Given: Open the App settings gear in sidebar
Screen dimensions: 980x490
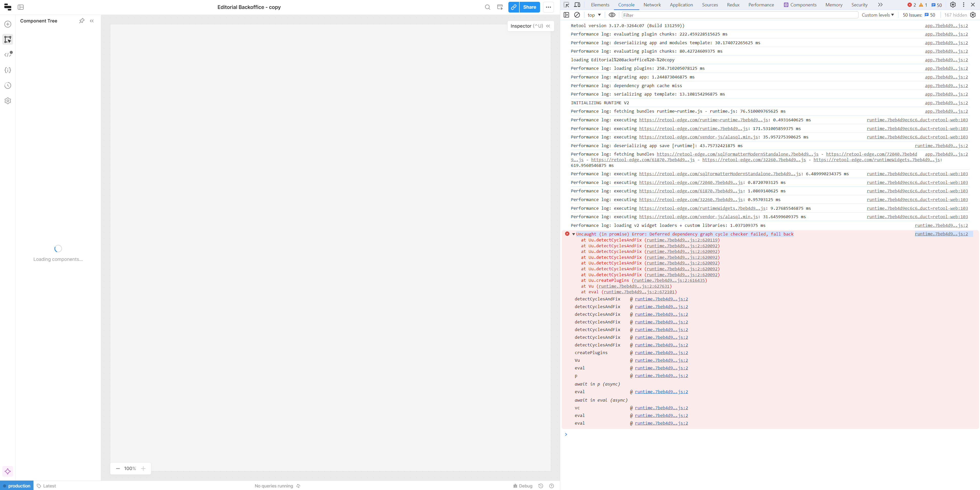Looking at the screenshot, I should click(x=8, y=101).
